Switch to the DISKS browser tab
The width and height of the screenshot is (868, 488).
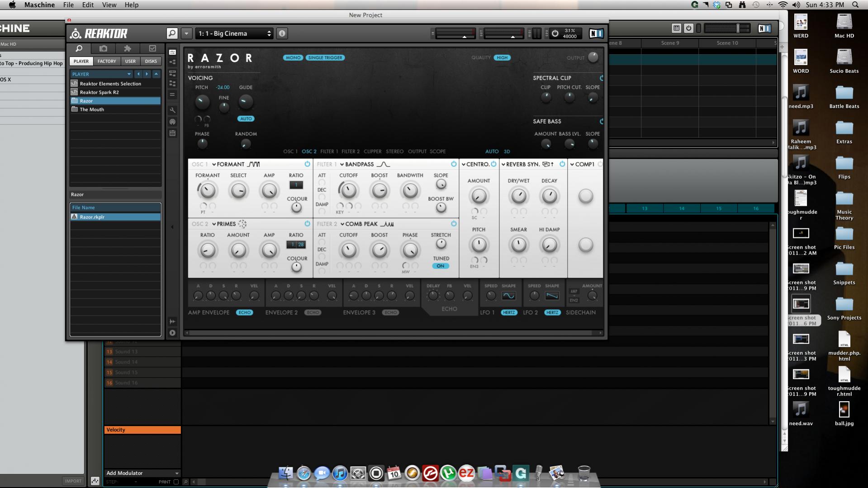(x=151, y=62)
